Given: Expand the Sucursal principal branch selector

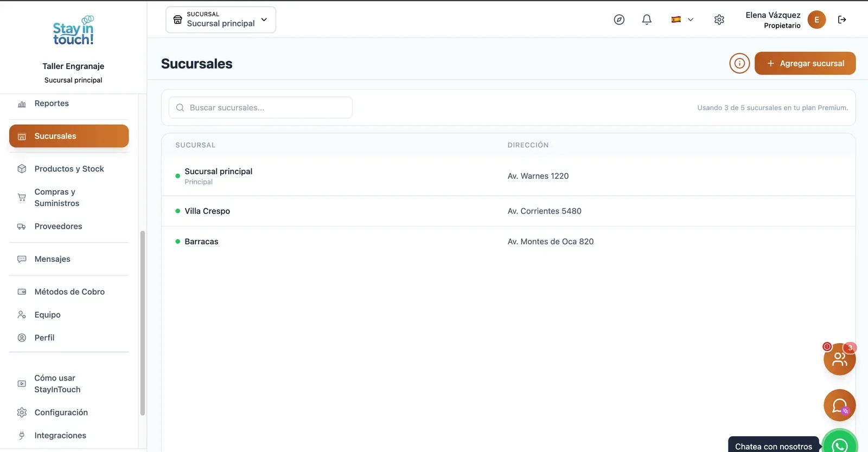Looking at the screenshot, I should pos(221,20).
